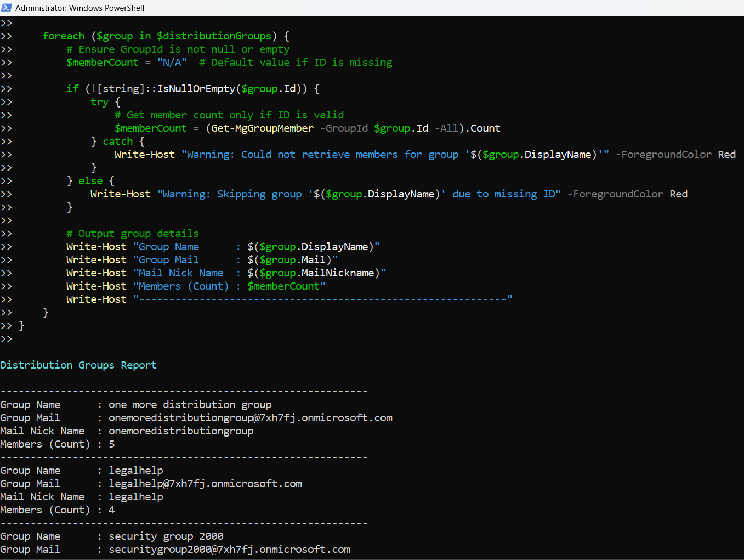Click '$group.Mail)' in Group Mail Write-Host line
Viewport: 744px width, 560px height.
tap(296, 260)
